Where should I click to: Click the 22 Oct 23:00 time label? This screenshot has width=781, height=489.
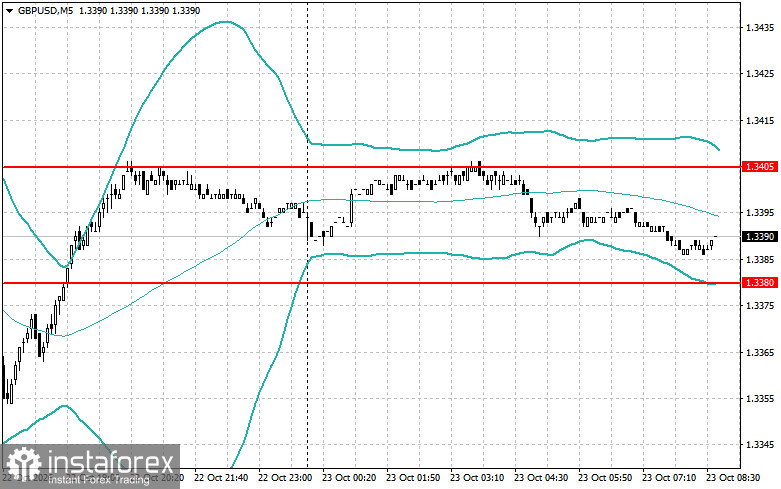(x=285, y=478)
